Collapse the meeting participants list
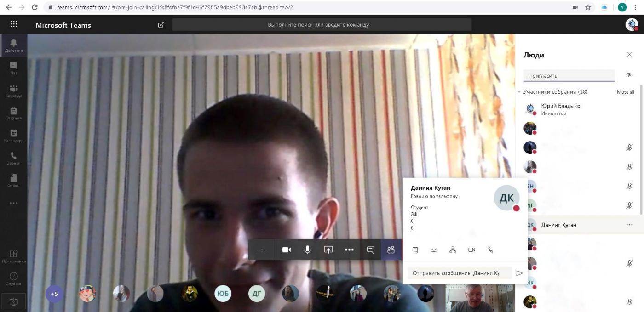Viewport: 644px width, 312px height. [519, 92]
